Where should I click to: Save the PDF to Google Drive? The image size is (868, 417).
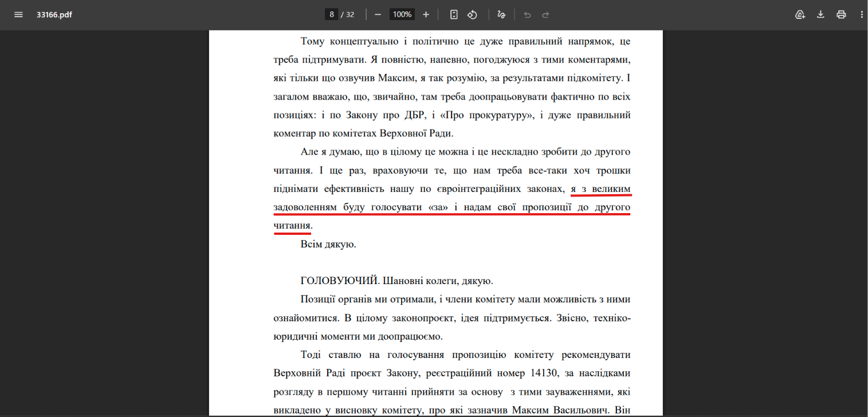pyautogui.click(x=800, y=15)
